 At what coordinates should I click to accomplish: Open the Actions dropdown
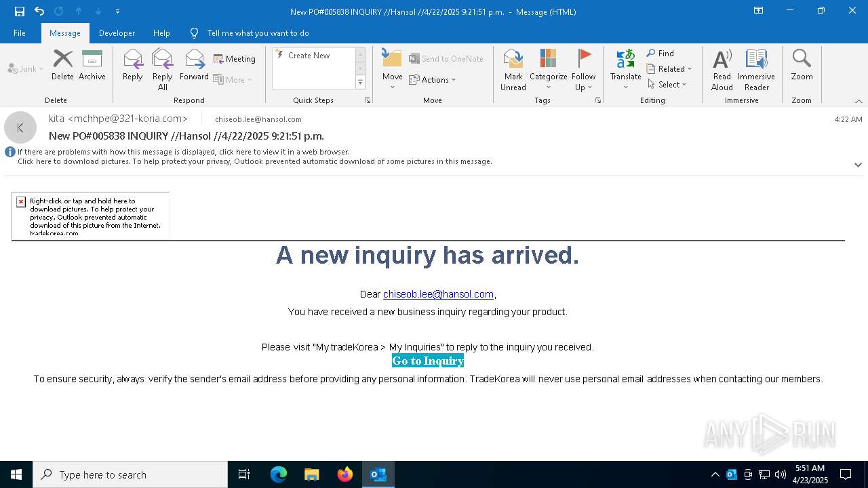click(433, 79)
